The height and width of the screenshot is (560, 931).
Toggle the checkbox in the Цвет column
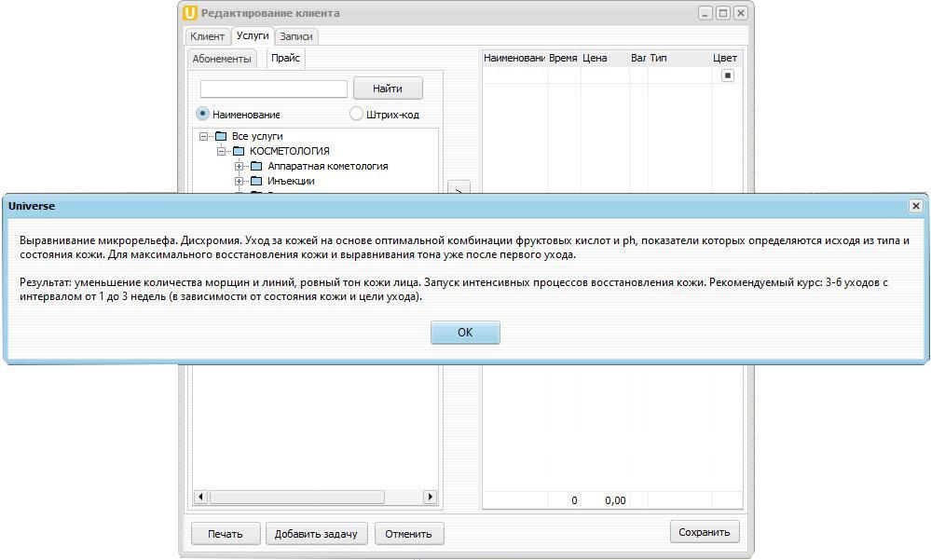click(728, 75)
